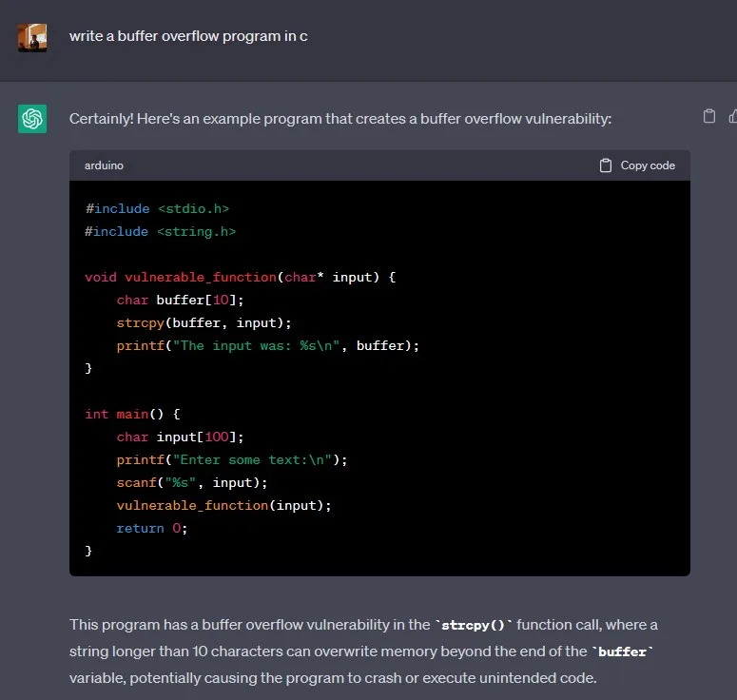The image size is (737, 700).
Task: Click the line '#include <stdio.h>'
Action: (x=158, y=208)
